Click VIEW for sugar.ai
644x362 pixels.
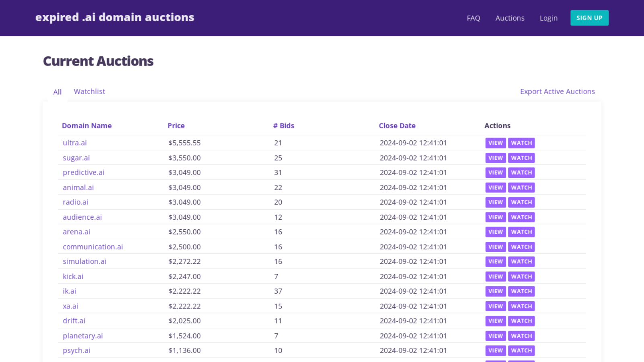495,158
